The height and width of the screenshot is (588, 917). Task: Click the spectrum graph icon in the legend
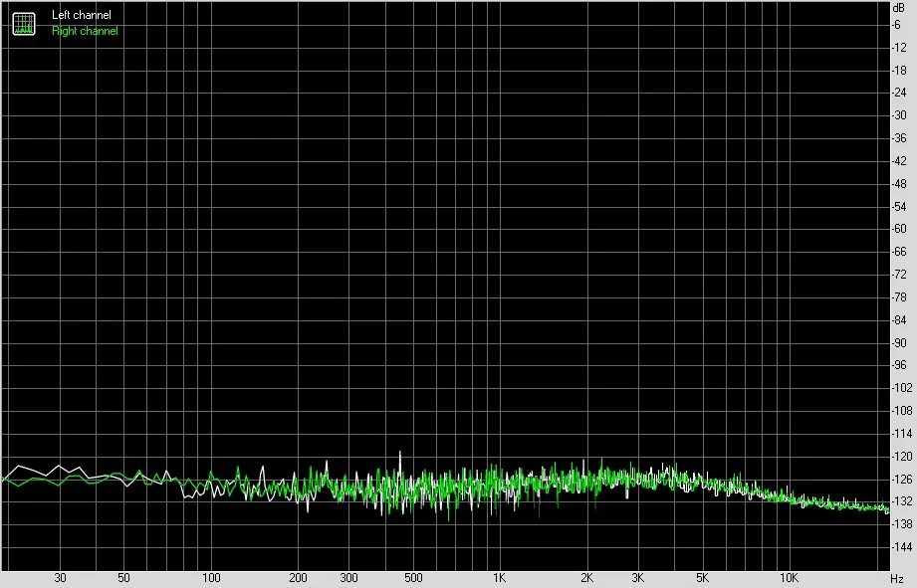tap(24, 23)
